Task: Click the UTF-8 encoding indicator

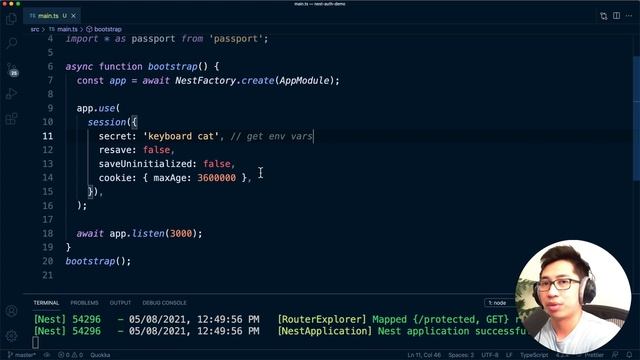Action: [490, 355]
